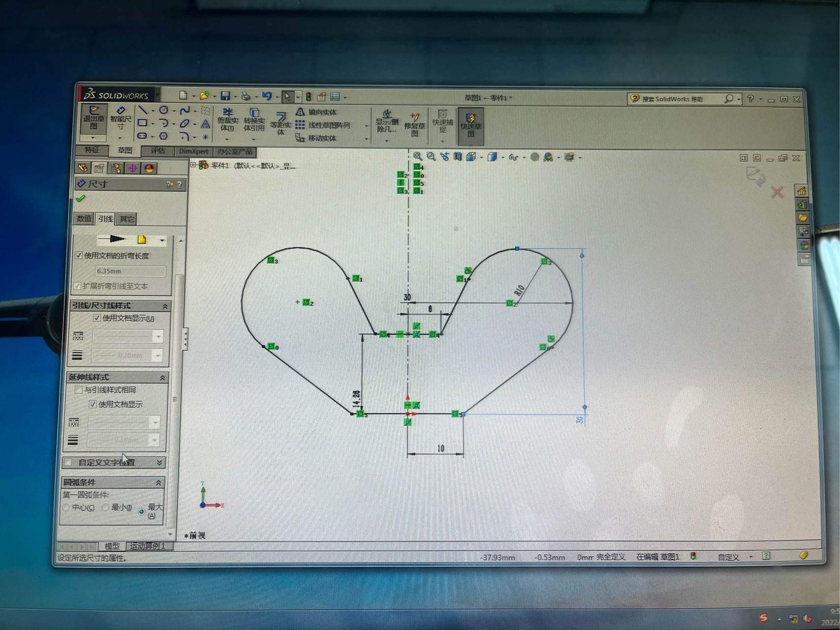Image resolution: width=840 pixels, height=630 pixels.
Task: Switch to the 数值 tab
Action: 84,219
